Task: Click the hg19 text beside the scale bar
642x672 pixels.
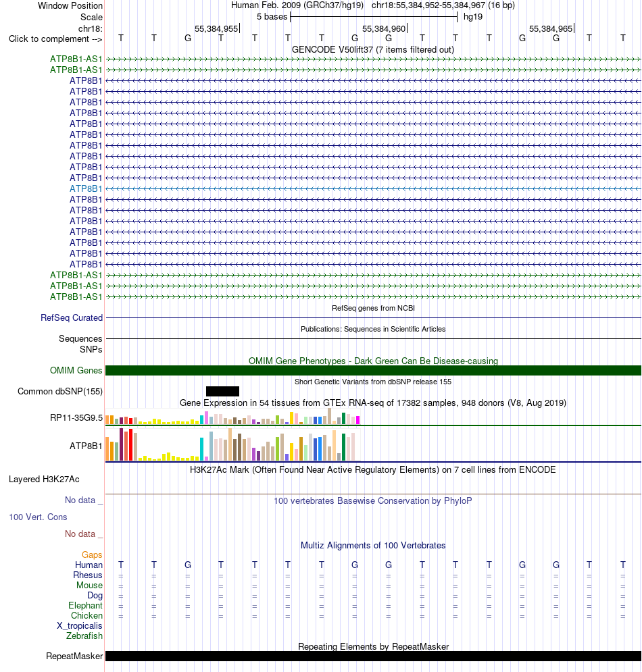Action: (x=473, y=17)
